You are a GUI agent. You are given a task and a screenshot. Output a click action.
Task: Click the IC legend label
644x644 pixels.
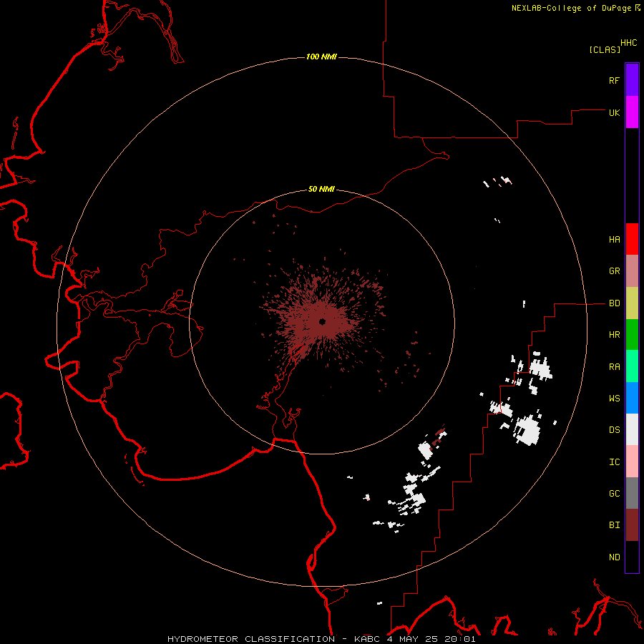(614, 462)
